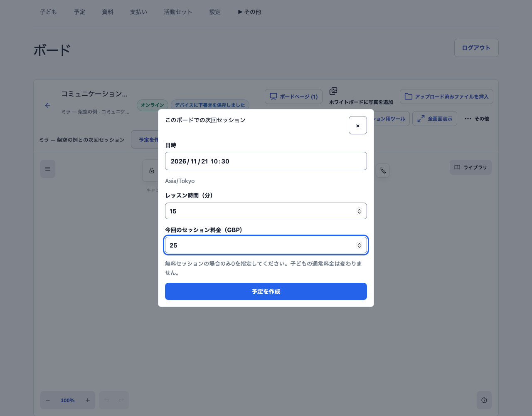Expand the ▶ その他 nav menu

(249, 12)
